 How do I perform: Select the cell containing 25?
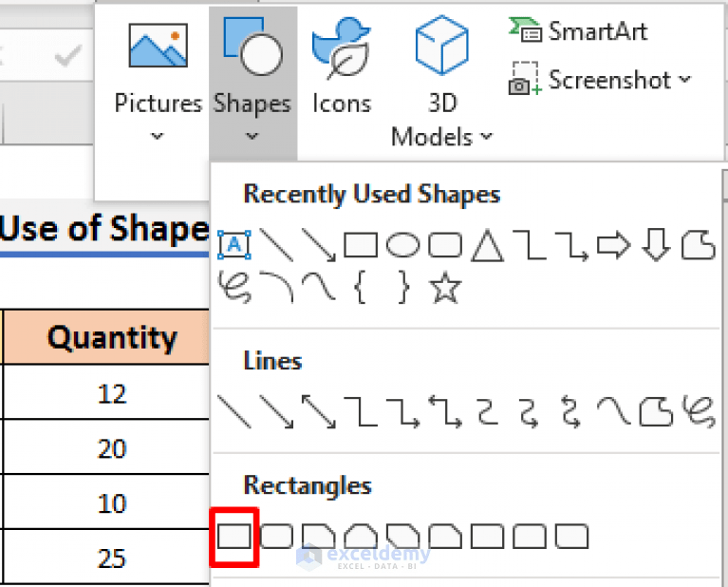tap(106, 557)
